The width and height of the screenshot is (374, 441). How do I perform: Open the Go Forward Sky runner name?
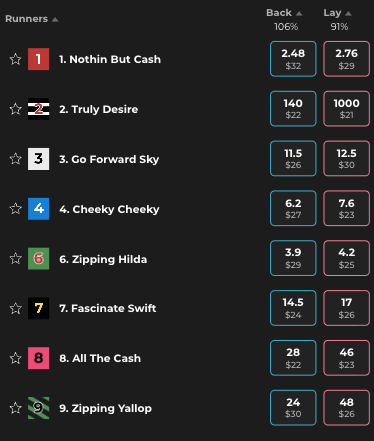pos(109,159)
